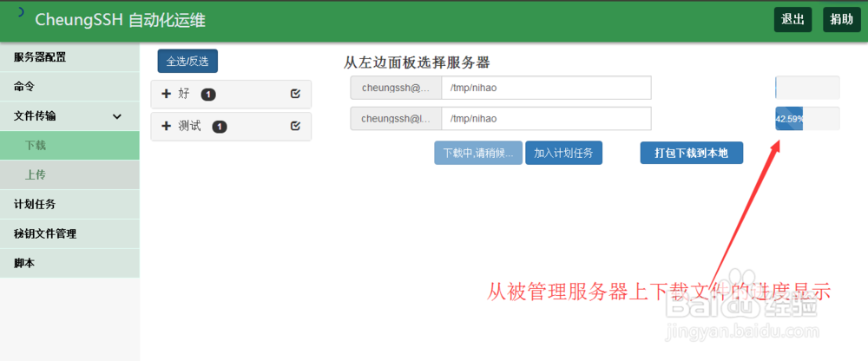Go to the 下载 submenu page
The image size is (868, 361).
tap(69, 146)
